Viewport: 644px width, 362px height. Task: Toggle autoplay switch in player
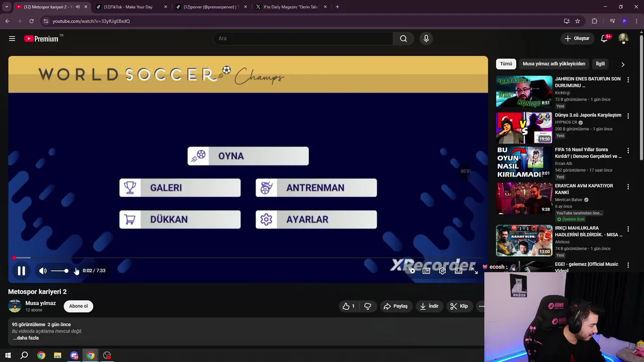412,271
